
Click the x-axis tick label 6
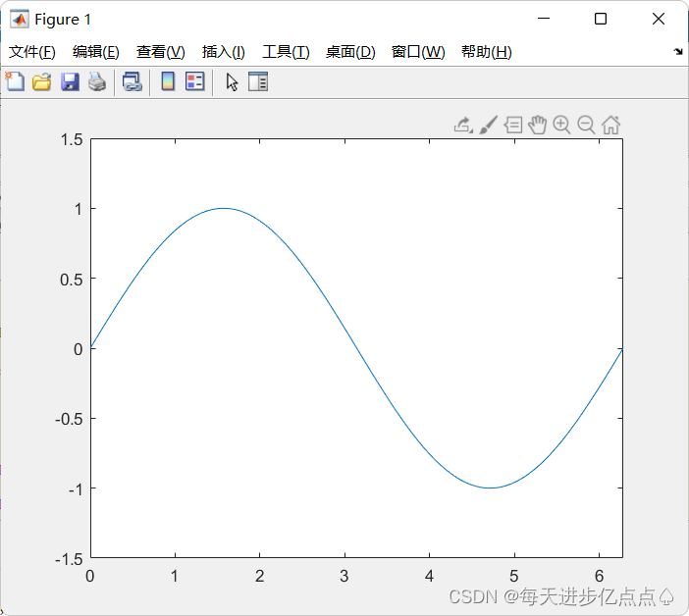599,576
